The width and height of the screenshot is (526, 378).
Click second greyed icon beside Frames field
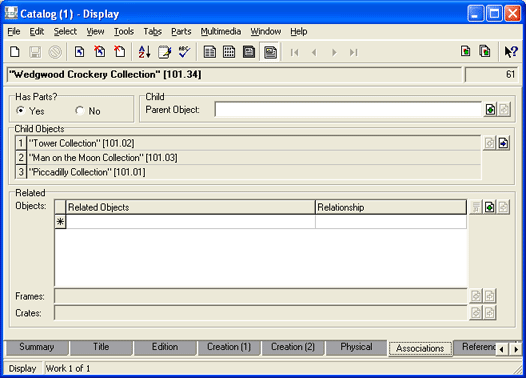[x=489, y=296]
